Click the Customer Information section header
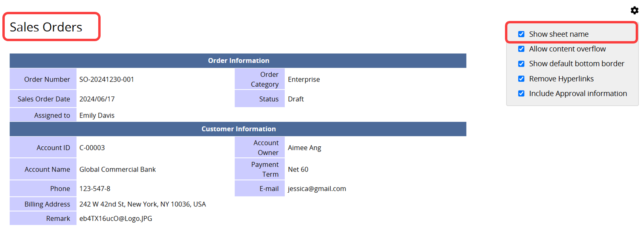This screenshot has width=644, height=227. (238, 129)
